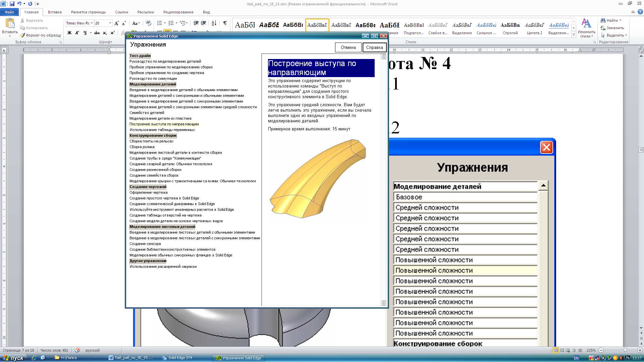Increase font size with the grow font icon
644x362 pixels.
click(116, 23)
